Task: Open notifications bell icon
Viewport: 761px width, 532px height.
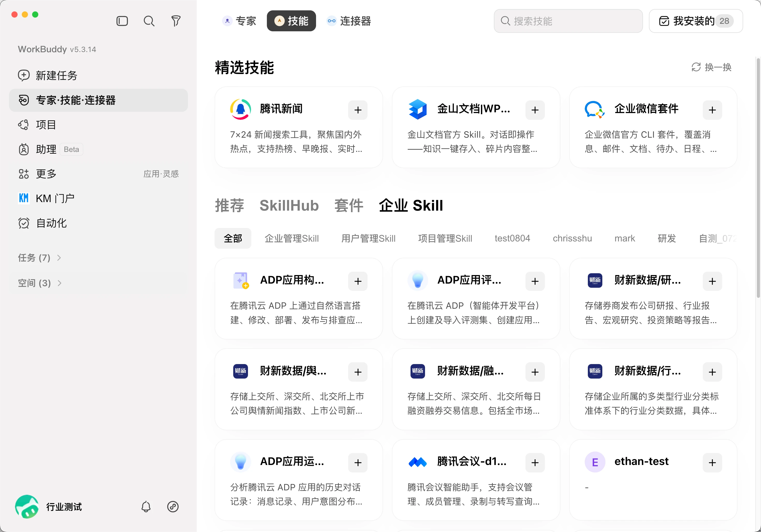Action: click(146, 506)
